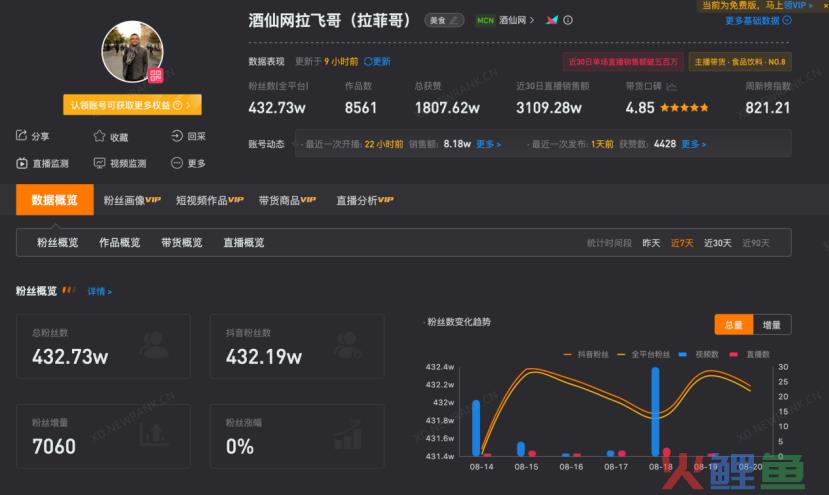Switch to 直播概览 sub-tab
This screenshot has height=495, width=829.
pyautogui.click(x=244, y=243)
